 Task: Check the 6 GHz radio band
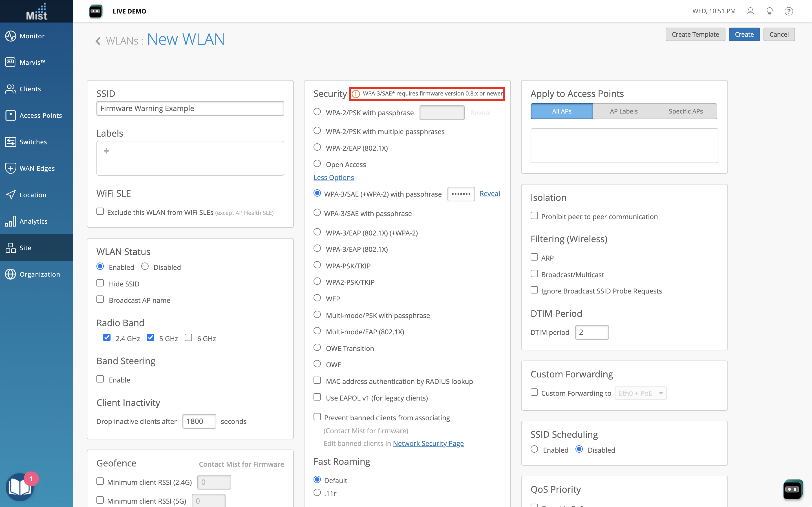tap(188, 338)
